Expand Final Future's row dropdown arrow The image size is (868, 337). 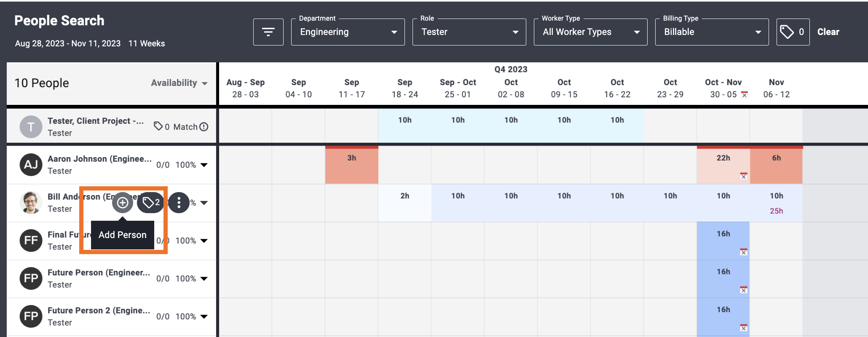click(204, 241)
